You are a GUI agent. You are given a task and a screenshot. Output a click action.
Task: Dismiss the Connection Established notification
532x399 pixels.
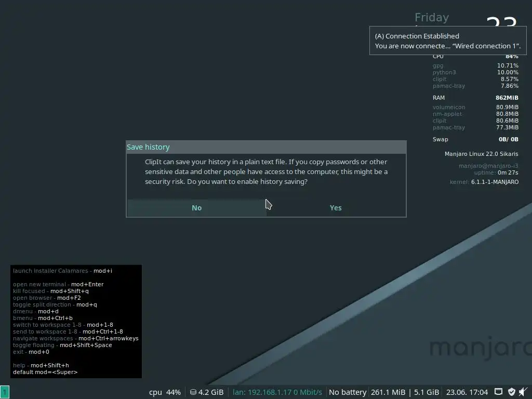447,41
